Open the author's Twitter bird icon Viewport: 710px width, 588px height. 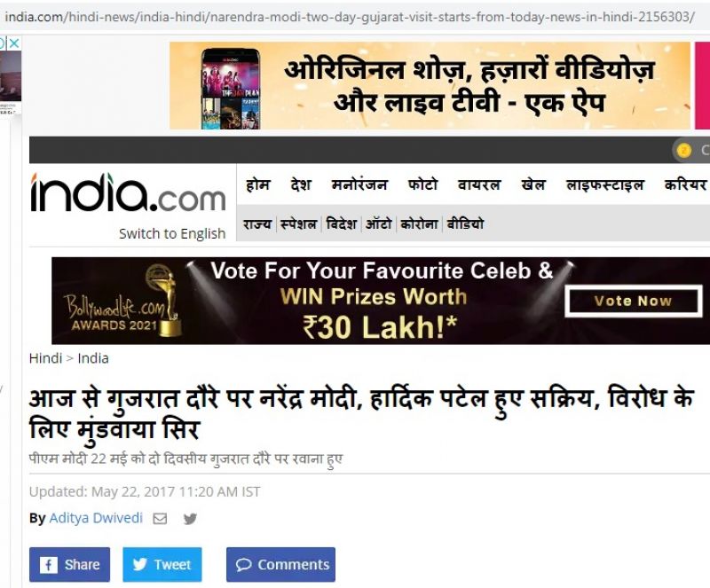[190, 519]
